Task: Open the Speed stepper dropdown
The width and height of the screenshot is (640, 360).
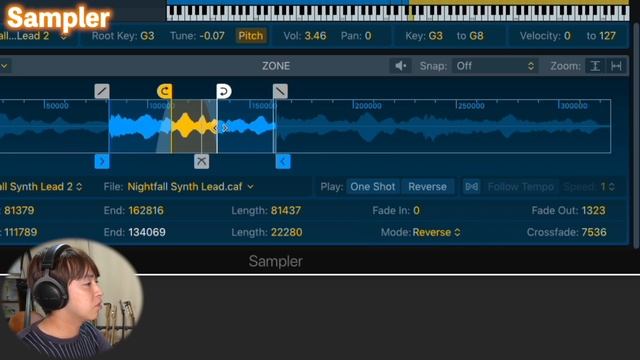Action: tap(607, 187)
